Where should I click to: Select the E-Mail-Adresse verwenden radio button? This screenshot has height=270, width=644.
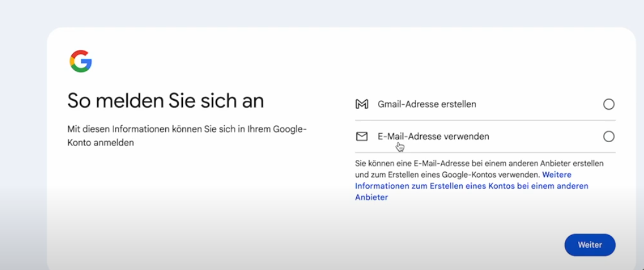pyautogui.click(x=609, y=137)
